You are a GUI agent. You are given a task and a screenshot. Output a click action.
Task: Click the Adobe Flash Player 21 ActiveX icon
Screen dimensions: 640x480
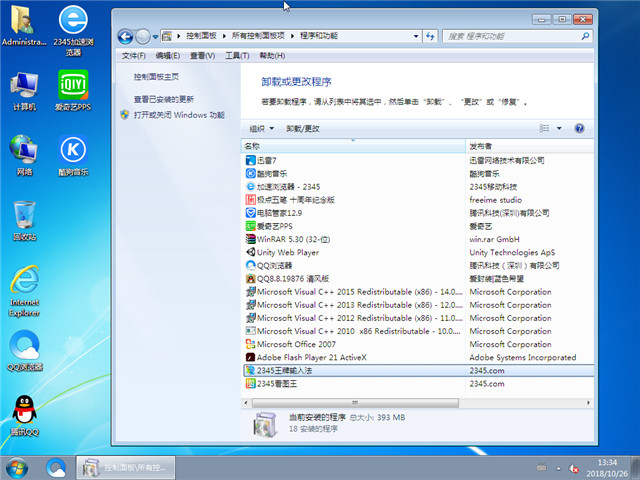(x=250, y=357)
